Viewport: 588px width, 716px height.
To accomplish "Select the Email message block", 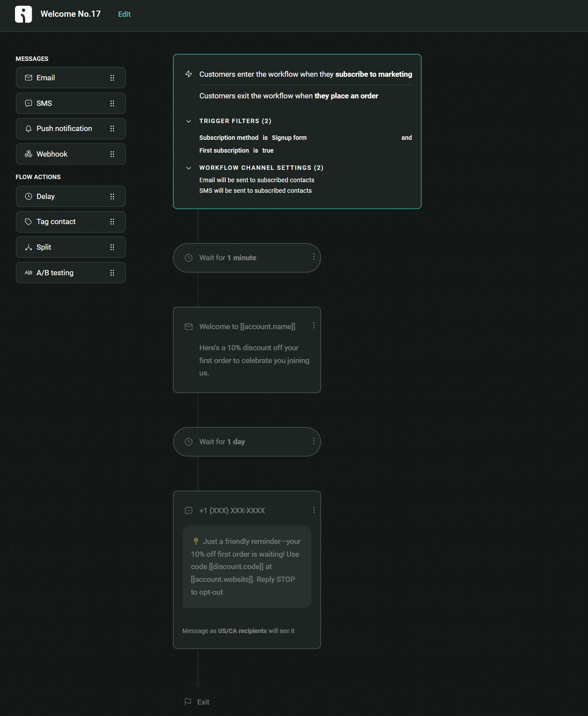I will pos(71,78).
